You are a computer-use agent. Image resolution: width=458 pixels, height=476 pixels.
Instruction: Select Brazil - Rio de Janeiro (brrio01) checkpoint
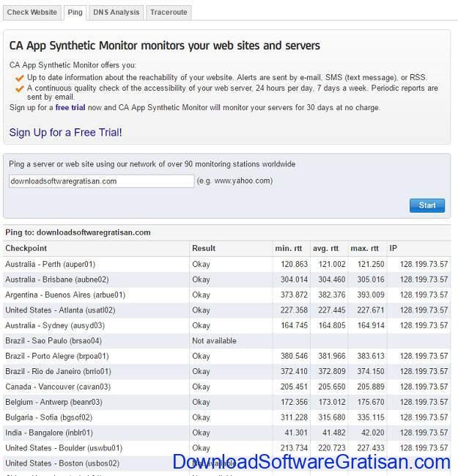pos(58,372)
